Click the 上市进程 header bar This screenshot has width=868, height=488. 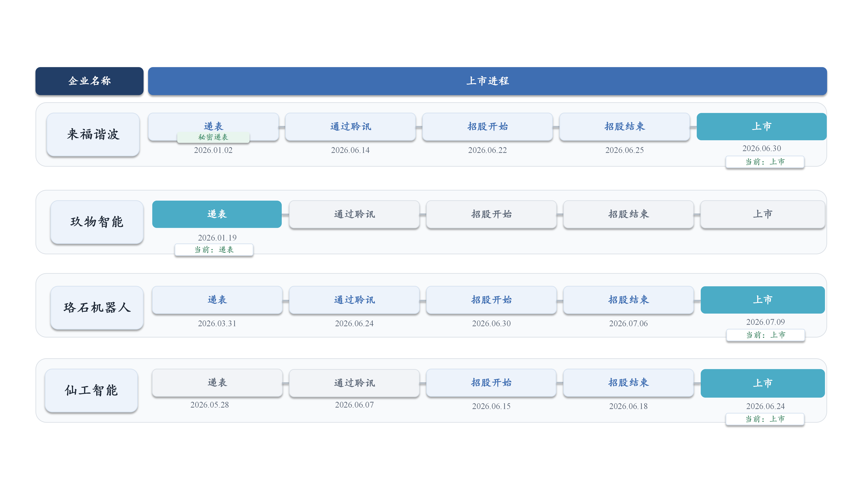[x=487, y=81]
